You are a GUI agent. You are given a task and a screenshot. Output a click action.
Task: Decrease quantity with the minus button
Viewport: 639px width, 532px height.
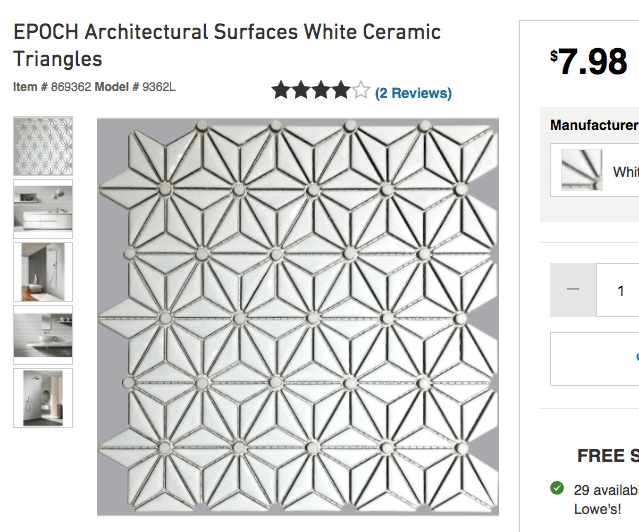point(573,291)
